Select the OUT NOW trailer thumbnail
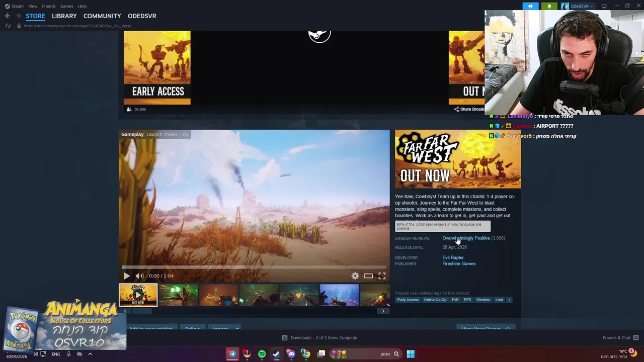644x362 pixels. coord(138,295)
